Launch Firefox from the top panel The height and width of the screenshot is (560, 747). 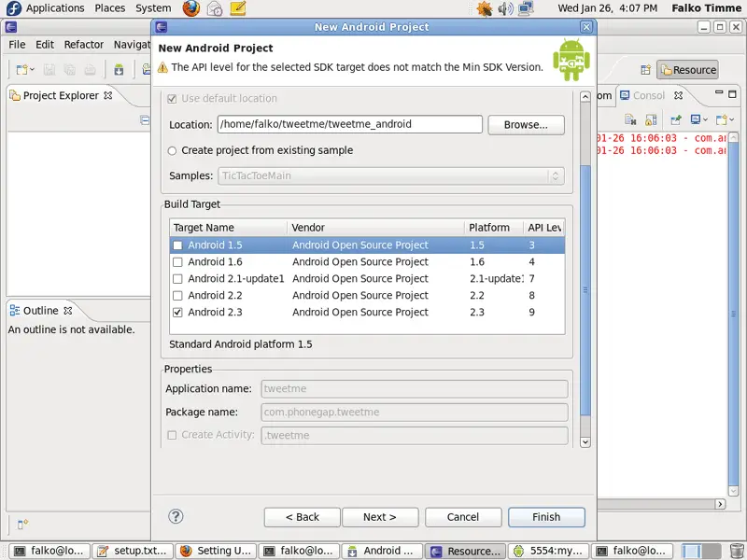pos(191,8)
